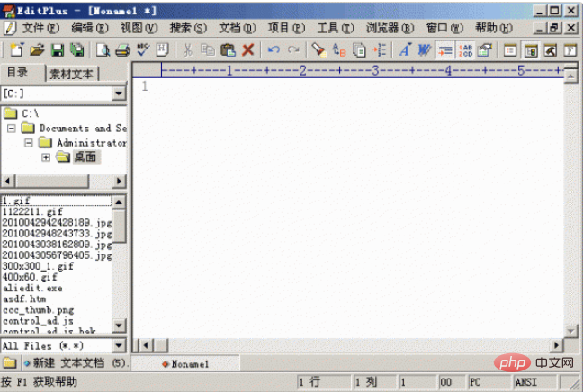Image resolution: width=583 pixels, height=392 pixels.
Task: Click the Print printer icon
Action: click(x=122, y=49)
